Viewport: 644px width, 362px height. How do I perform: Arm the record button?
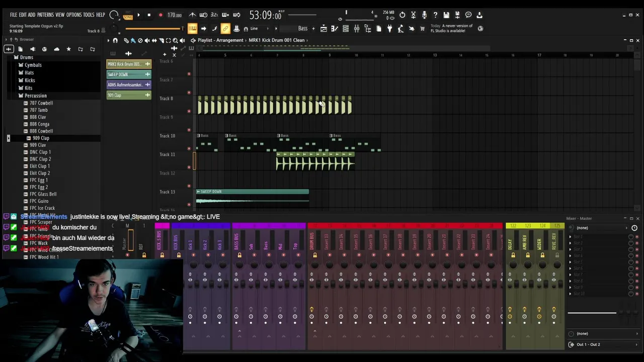(160, 15)
